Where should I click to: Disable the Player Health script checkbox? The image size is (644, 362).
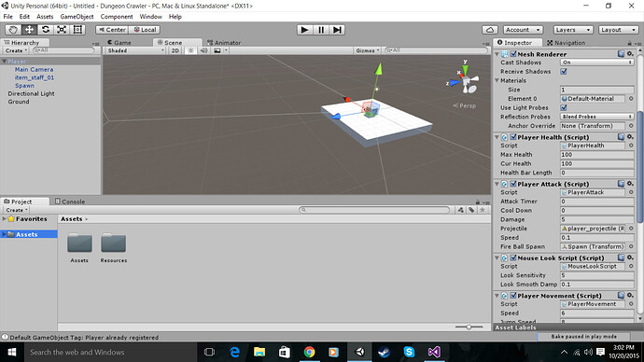(x=513, y=137)
